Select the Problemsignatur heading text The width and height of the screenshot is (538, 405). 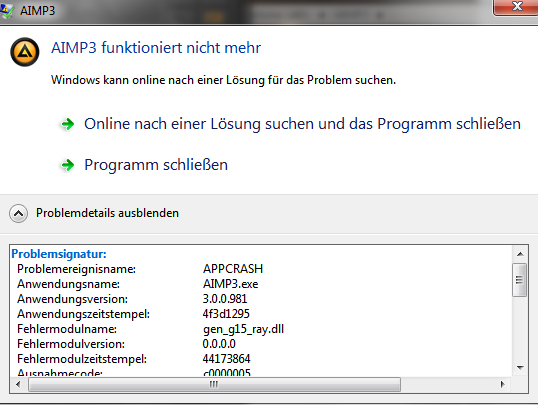[59, 254]
